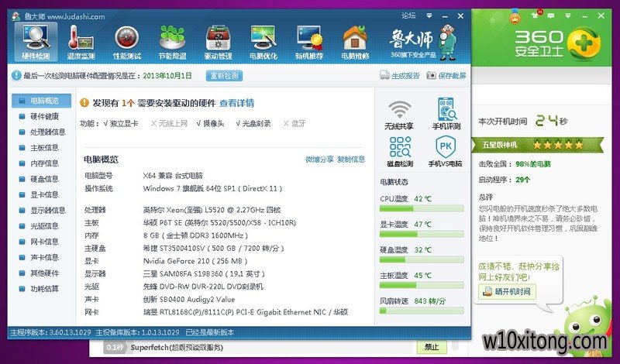Click the 击败全国 98%的电脑 text

coord(515,164)
